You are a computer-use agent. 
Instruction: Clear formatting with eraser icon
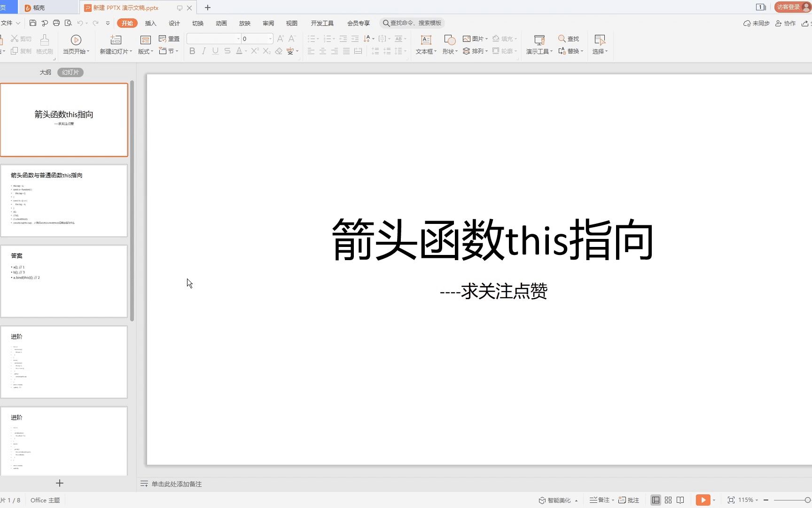pyautogui.click(x=279, y=51)
